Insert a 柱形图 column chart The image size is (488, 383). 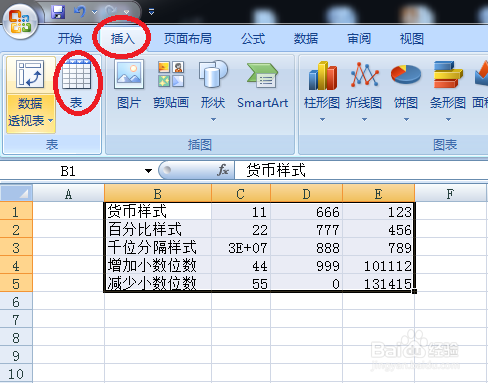point(322,83)
